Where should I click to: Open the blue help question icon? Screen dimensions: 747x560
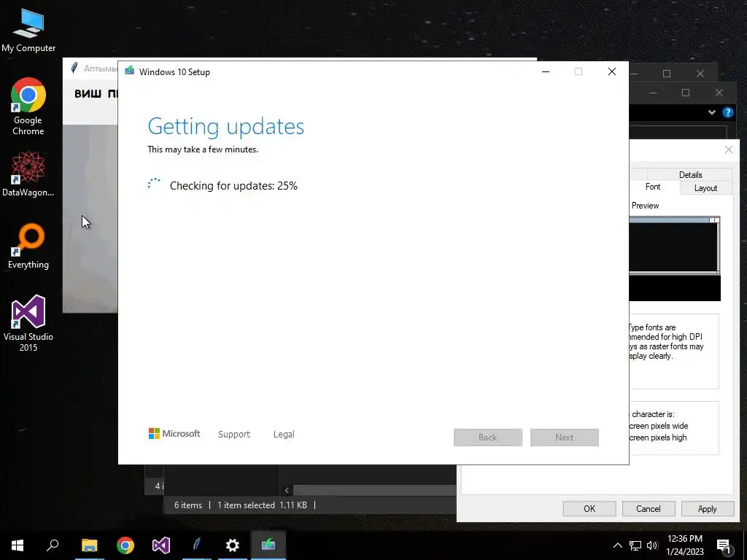pos(727,112)
